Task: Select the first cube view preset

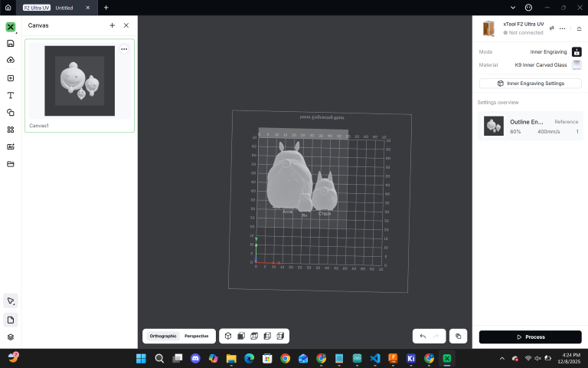Action: 228,336
